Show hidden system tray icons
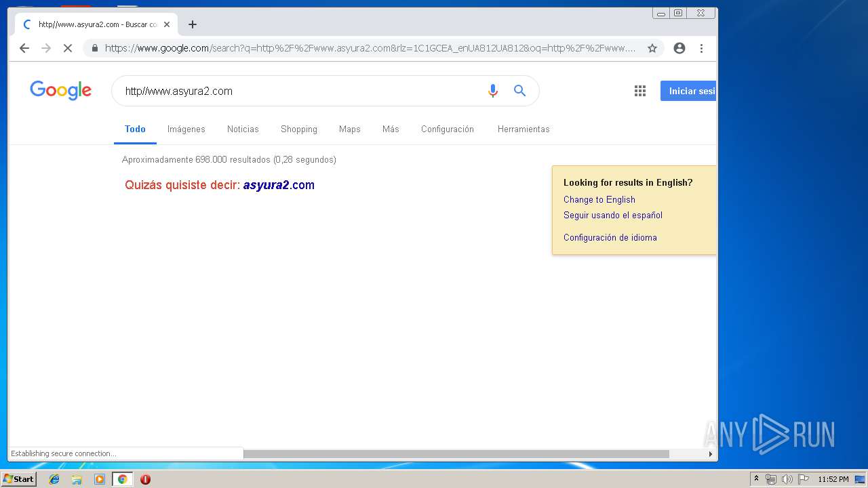868x488 pixels. (756, 479)
